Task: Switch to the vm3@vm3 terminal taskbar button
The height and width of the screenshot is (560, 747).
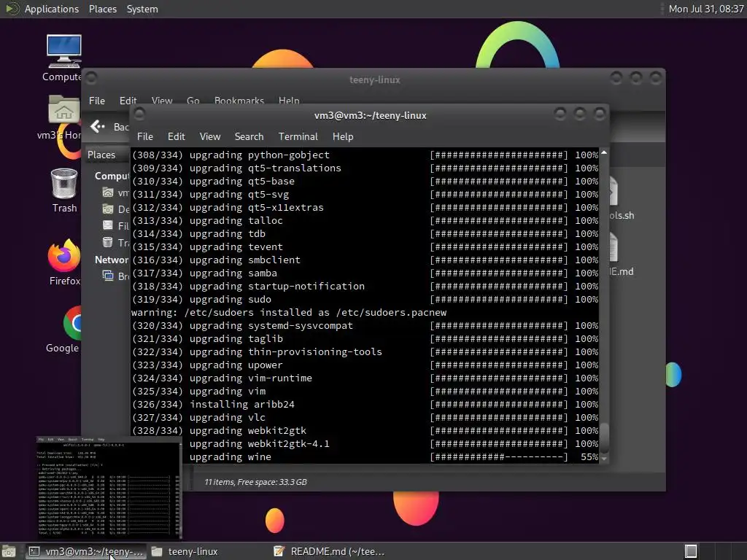Action: pyautogui.click(x=86, y=551)
